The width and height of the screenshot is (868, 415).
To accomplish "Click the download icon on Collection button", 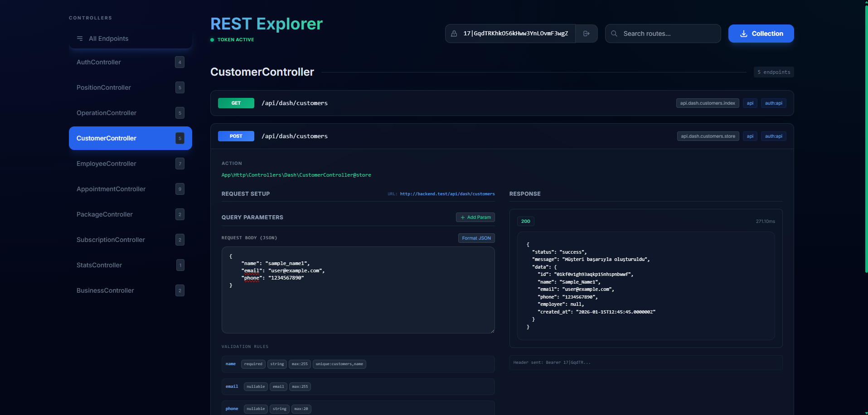I will click(x=743, y=34).
